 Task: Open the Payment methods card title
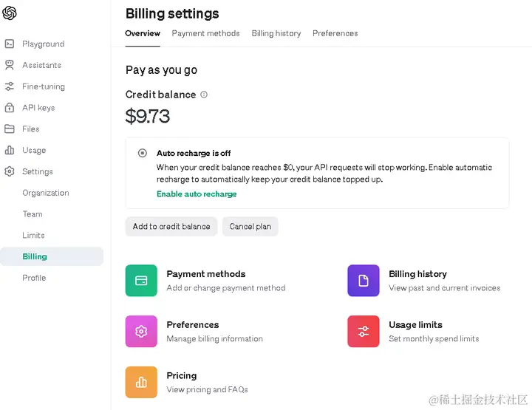(x=206, y=274)
